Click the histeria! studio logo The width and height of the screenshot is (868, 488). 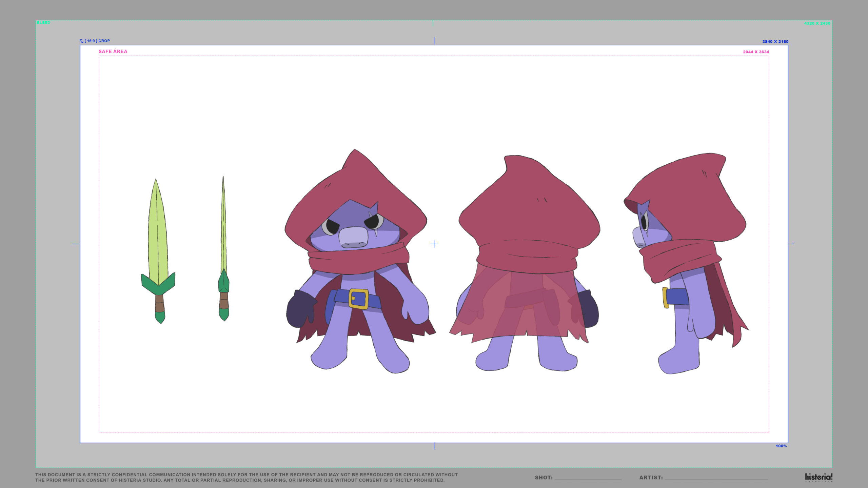[818, 477]
